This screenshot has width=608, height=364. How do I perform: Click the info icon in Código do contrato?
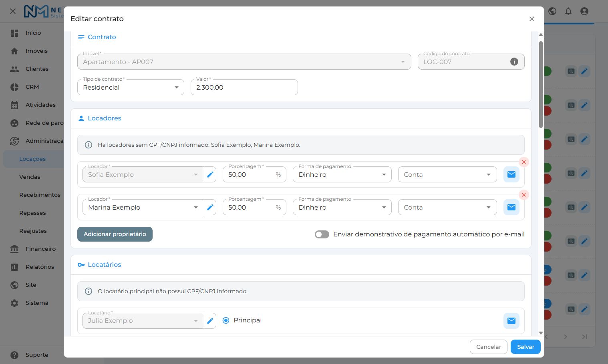point(514,62)
